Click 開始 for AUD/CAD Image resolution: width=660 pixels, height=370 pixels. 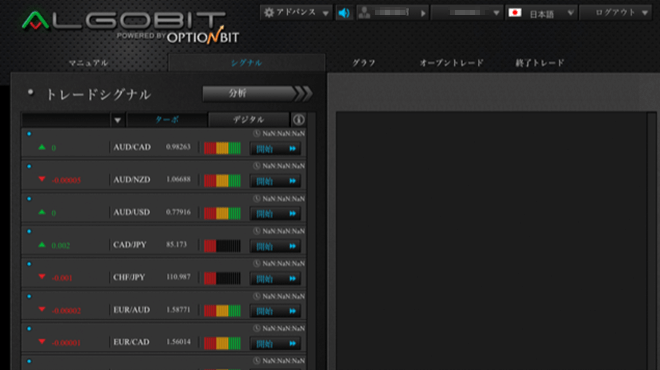point(275,149)
